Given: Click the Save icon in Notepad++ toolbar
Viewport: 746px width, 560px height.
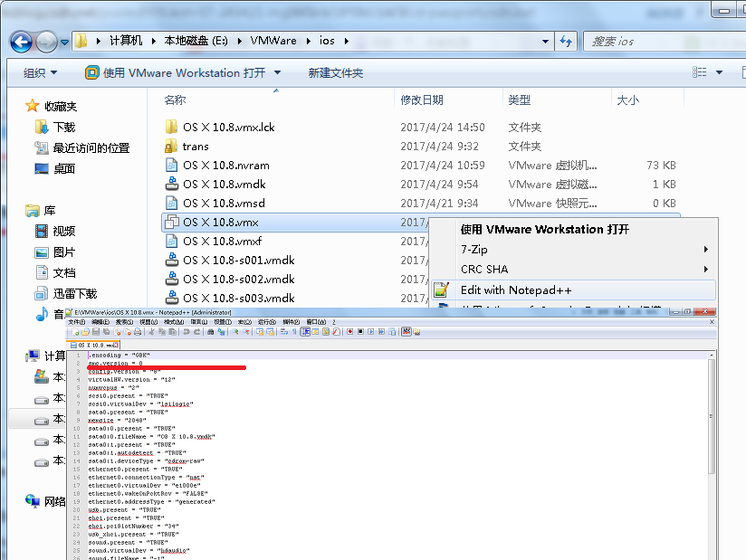Looking at the screenshot, I should point(96,332).
